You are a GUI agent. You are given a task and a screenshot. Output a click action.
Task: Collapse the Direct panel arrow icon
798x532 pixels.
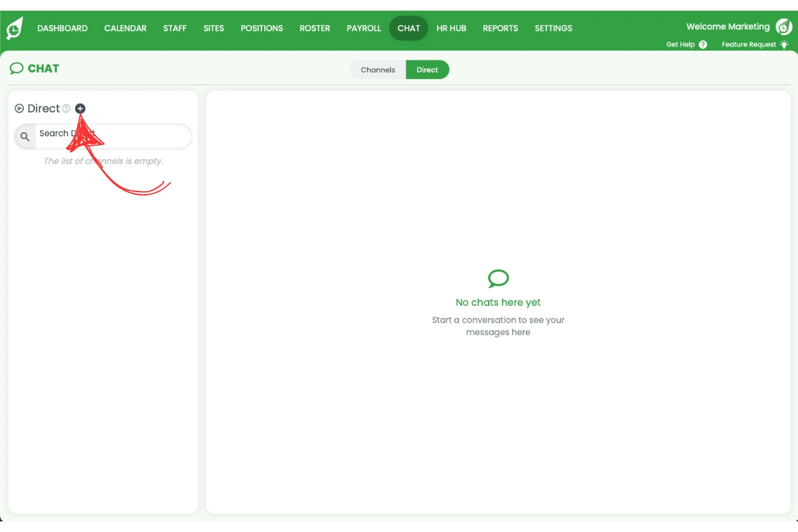point(19,108)
